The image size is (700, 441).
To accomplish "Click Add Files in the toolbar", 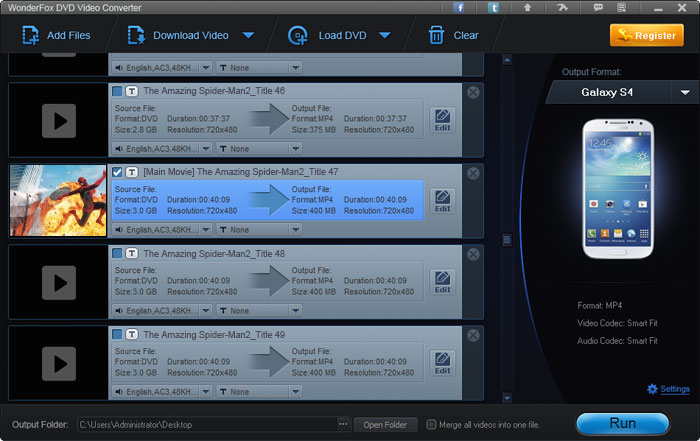I will point(56,35).
